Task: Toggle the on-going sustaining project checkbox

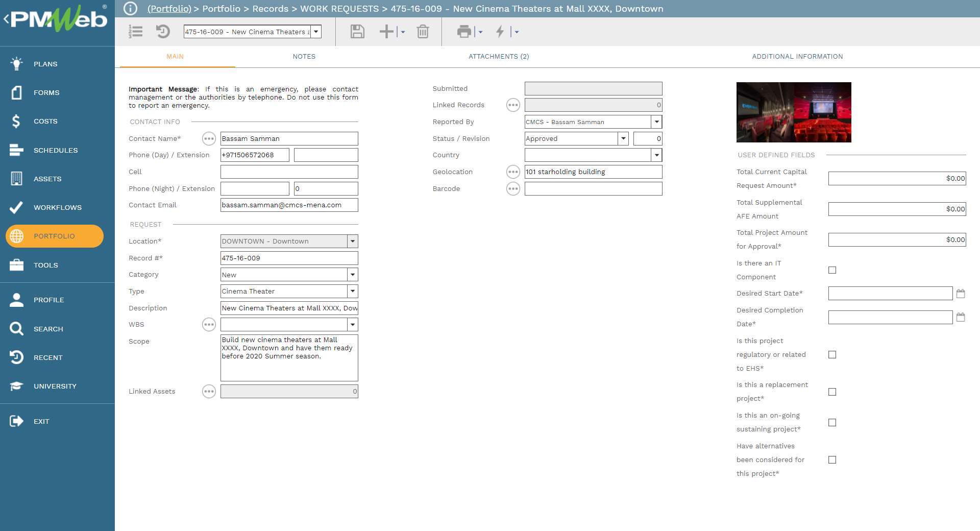Action: (832, 423)
